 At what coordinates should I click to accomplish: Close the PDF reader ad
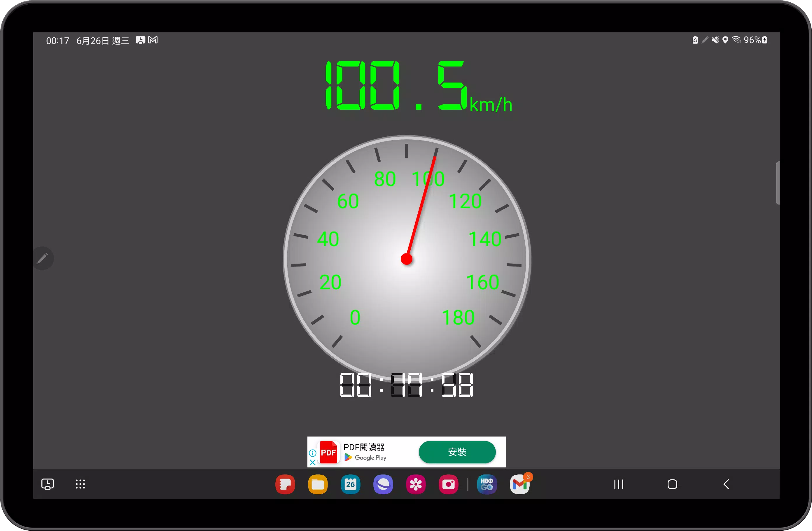click(x=312, y=462)
